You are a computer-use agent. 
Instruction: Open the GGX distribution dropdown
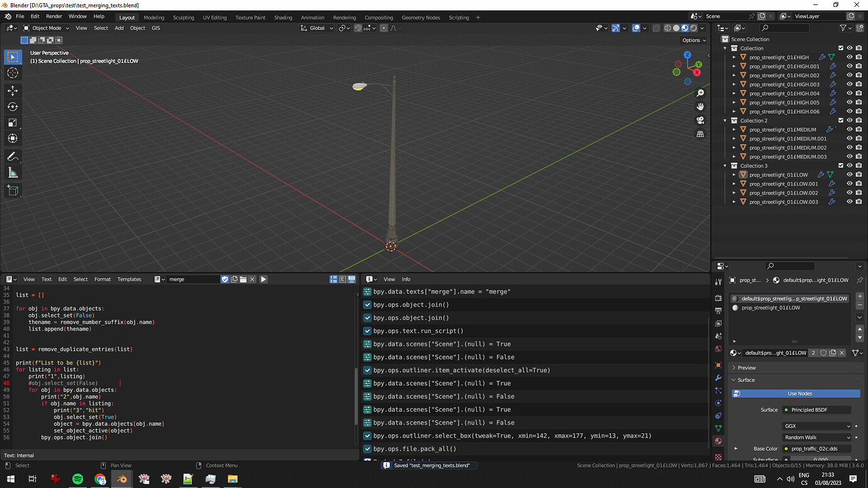tap(817, 426)
